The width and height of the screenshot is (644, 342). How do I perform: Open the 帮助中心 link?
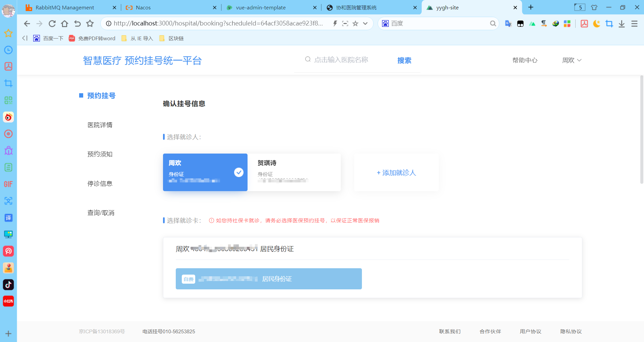click(x=525, y=60)
